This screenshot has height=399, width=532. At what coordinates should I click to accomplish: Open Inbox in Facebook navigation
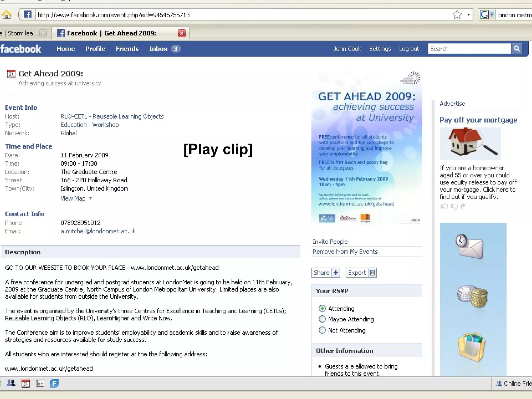point(158,49)
